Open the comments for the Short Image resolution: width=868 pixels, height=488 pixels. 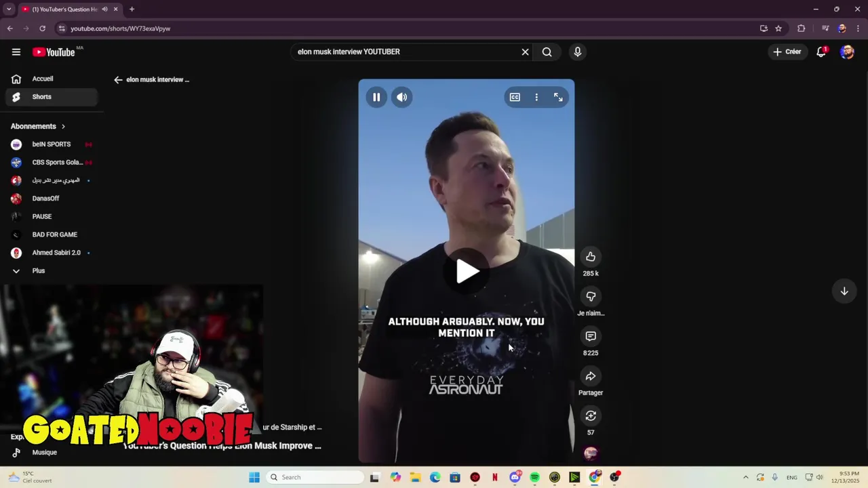point(591,336)
